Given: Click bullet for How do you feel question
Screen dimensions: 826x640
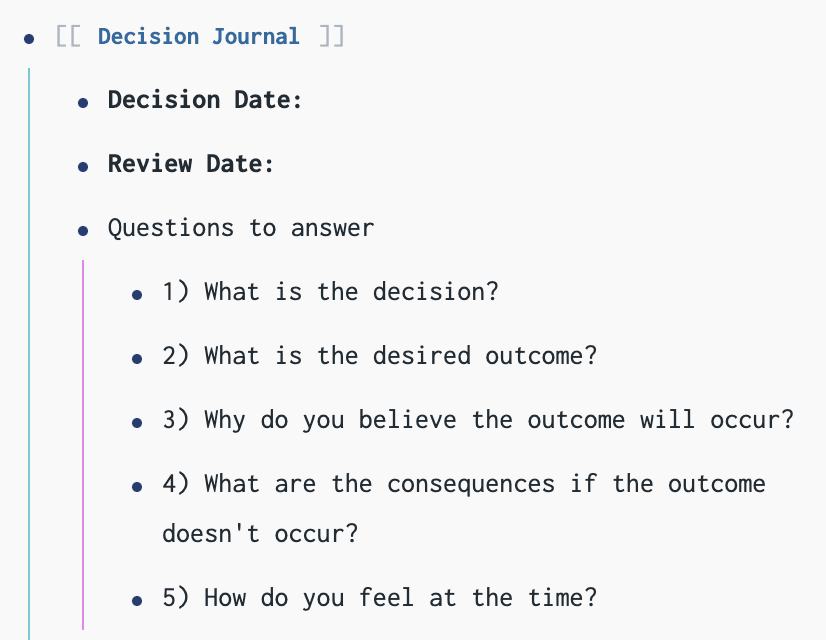Looking at the screenshot, I should (x=137, y=600).
